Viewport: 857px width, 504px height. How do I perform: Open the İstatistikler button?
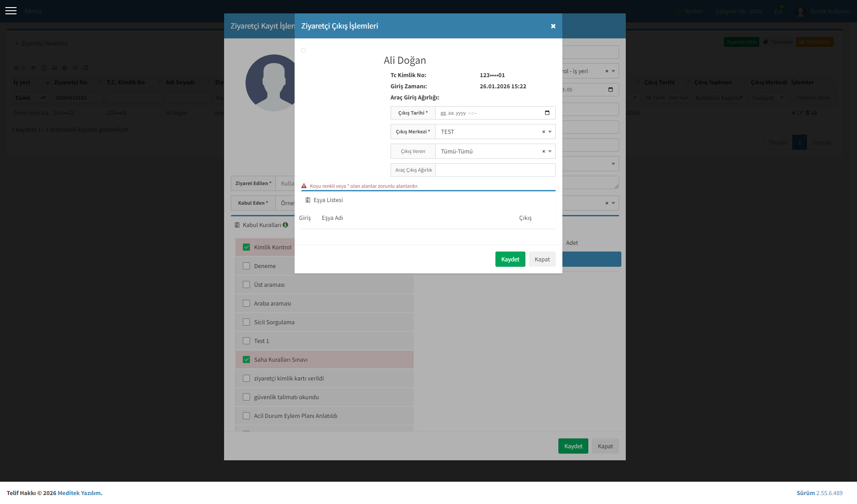(815, 42)
